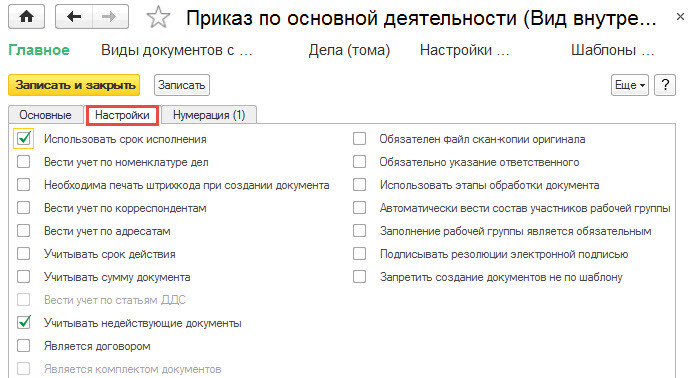Enable Обязателен файл скан-копии оригинала
Viewport: 689px width, 378px height.
[359, 139]
